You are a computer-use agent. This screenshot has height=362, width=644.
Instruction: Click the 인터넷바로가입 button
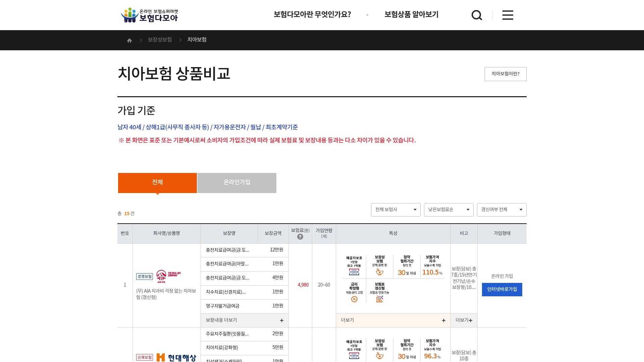[x=502, y=290]
